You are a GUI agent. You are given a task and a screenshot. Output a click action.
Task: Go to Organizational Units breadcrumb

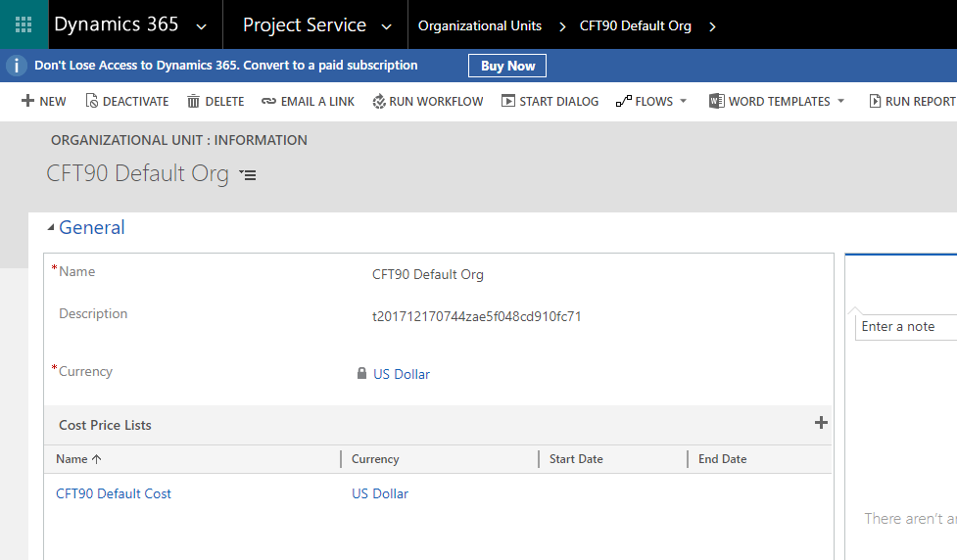coord(480,25)
